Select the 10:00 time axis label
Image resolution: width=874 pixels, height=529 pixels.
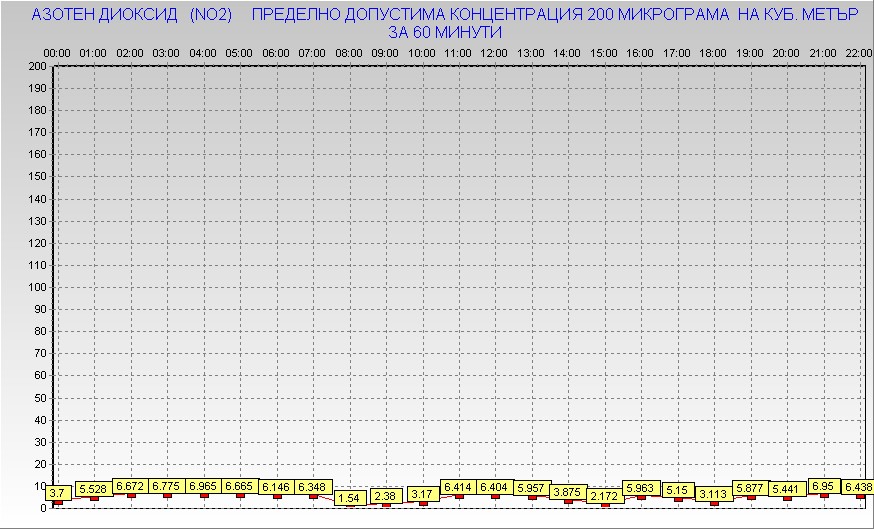point(422,53)
